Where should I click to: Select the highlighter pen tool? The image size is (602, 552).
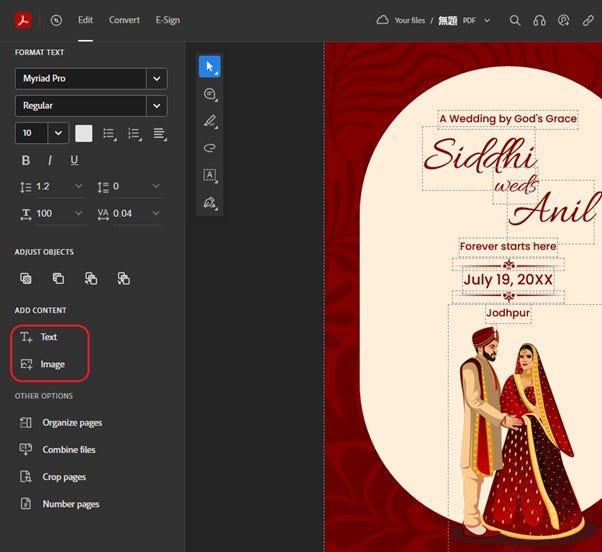pyautogui.click(x=210, y=121)
